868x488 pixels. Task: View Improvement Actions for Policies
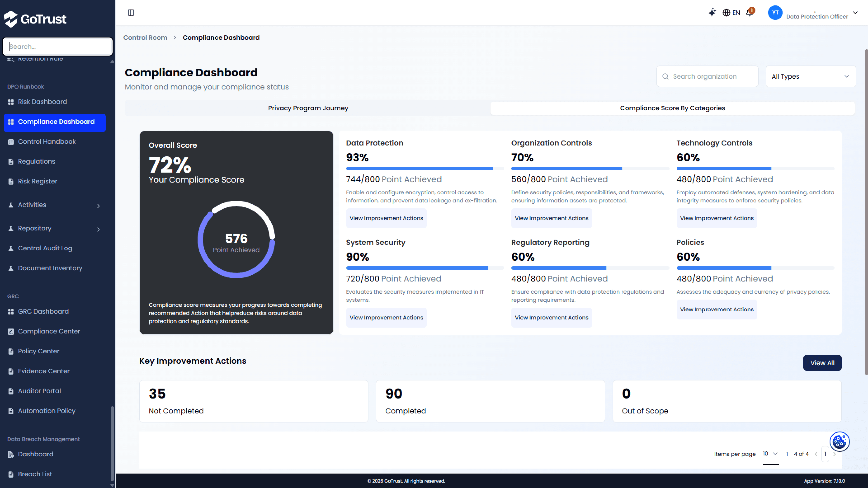pos(716,310)
